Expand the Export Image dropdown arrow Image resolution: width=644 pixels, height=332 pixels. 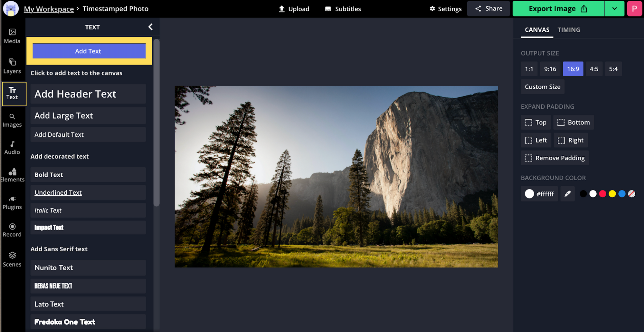[x=614, y=9]
